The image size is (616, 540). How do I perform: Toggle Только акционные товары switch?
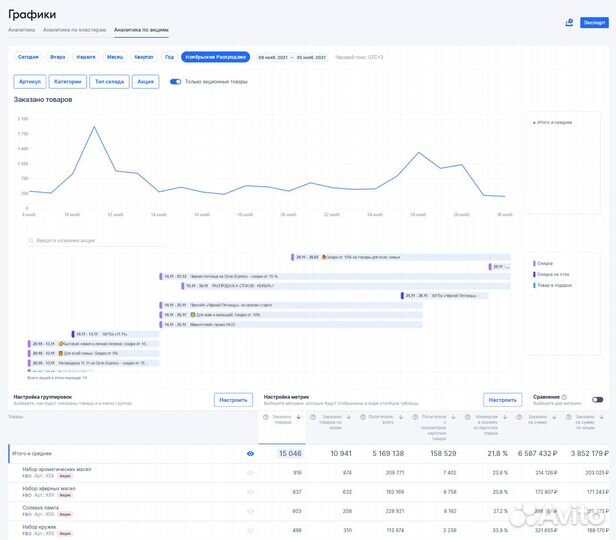(175, 82)
